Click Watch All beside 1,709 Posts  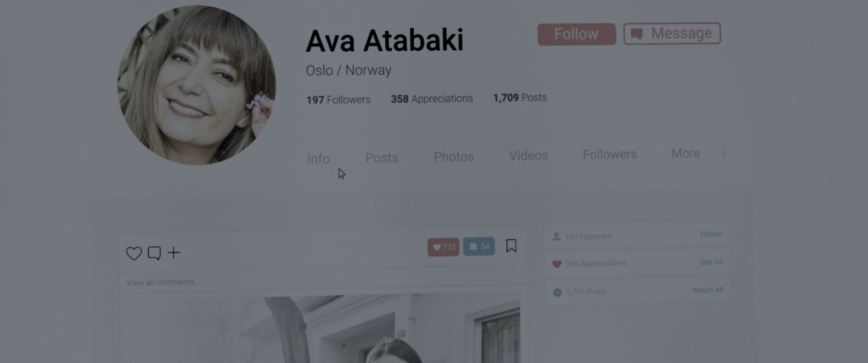click(707, 290)
